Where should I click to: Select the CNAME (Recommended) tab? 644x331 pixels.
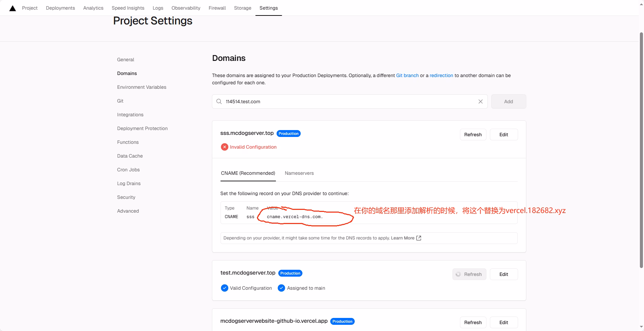point(248,173)
